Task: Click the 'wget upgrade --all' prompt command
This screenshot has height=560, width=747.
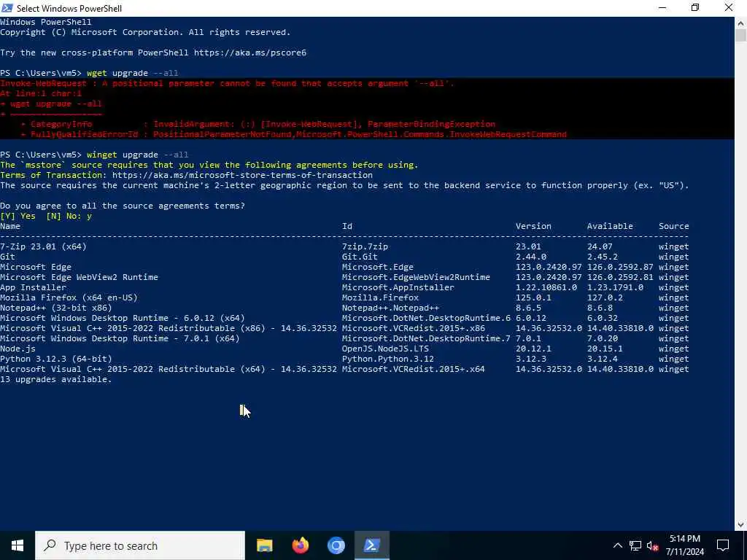Action: click(x=133, y=74)
